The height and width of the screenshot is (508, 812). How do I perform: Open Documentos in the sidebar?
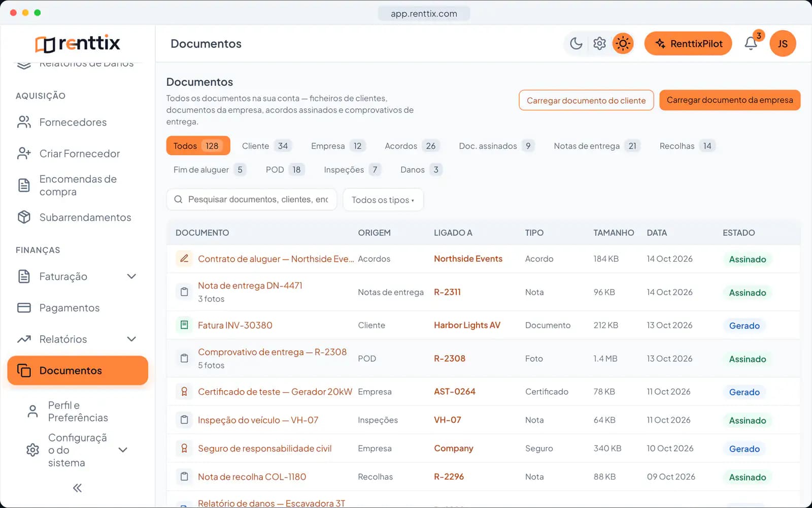[x=78, y=370]
